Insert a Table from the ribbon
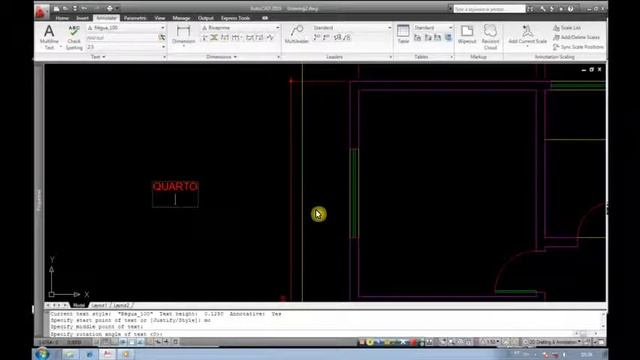The width and height of the screenshot is (640, 360). click(403, 34)
